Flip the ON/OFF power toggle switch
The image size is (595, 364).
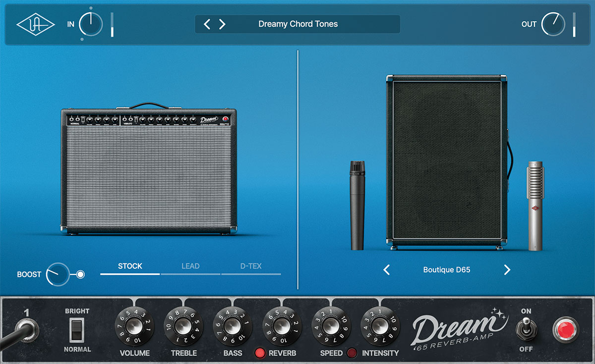(526, 329)
